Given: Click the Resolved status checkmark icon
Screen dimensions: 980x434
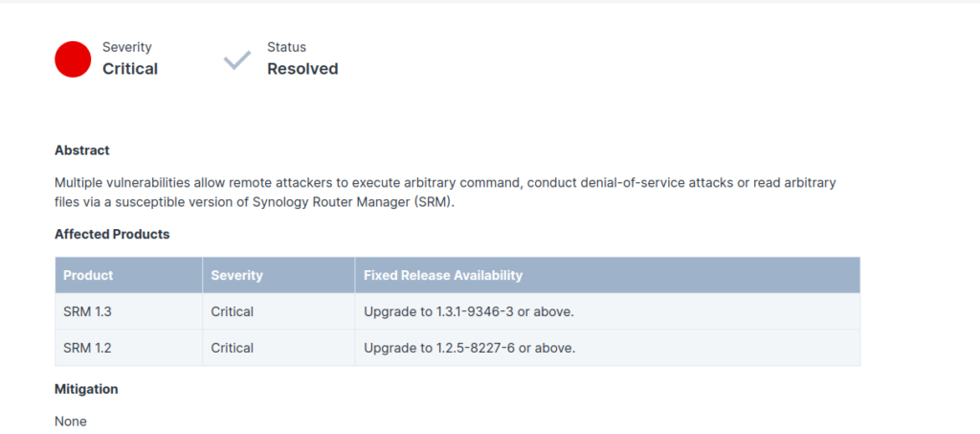Looking at the screenshot, I should [237, 60].
